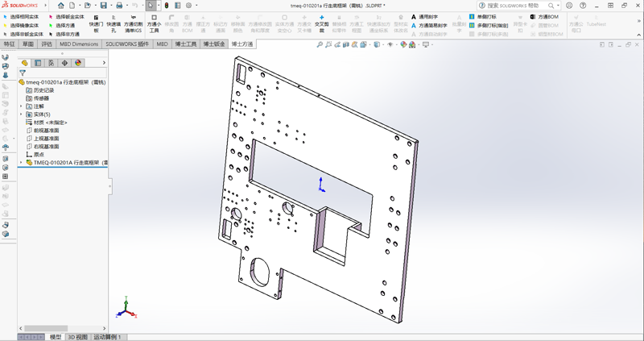Open the Options gear dropdown arrow

[x=196, y=6]
